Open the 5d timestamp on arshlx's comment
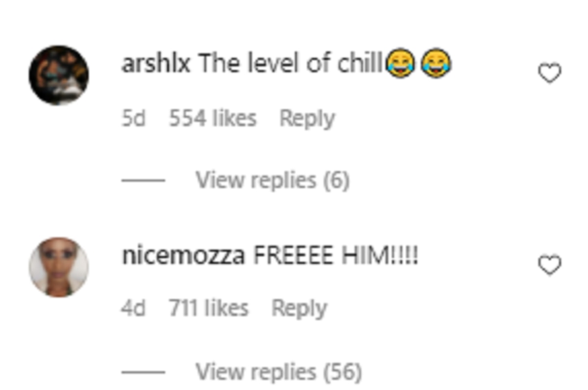Image resolution: width=588 pixels, height=390 pixels. coord(134,119)
